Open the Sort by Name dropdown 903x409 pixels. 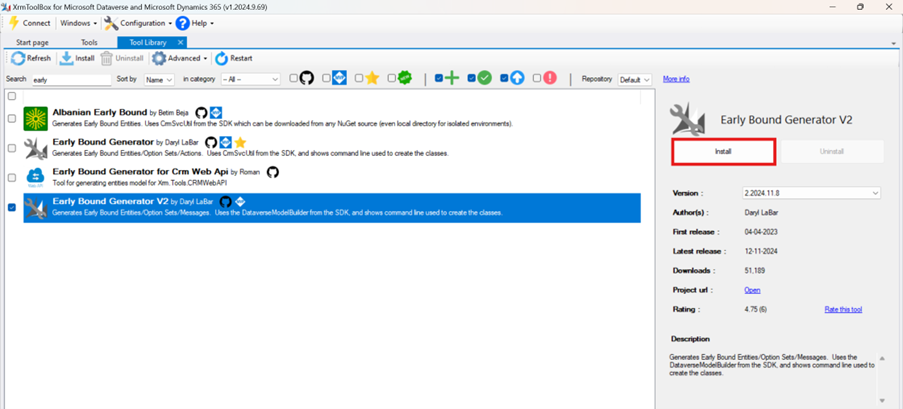[159, 79]
